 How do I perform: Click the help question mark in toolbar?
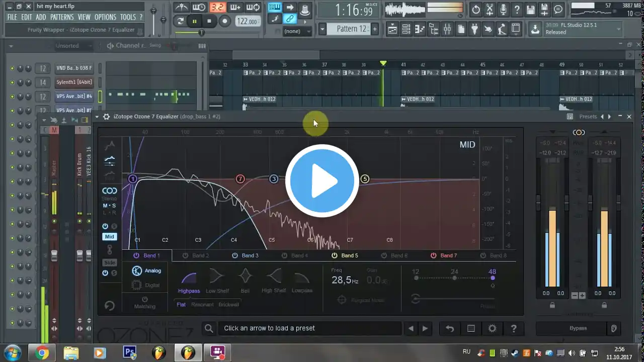517,10
